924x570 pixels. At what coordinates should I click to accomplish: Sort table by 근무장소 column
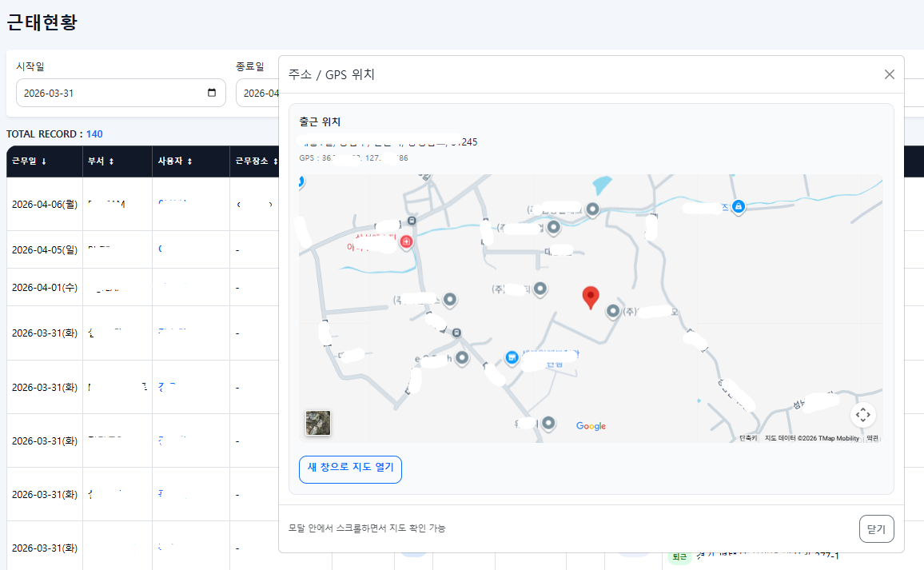257,161
